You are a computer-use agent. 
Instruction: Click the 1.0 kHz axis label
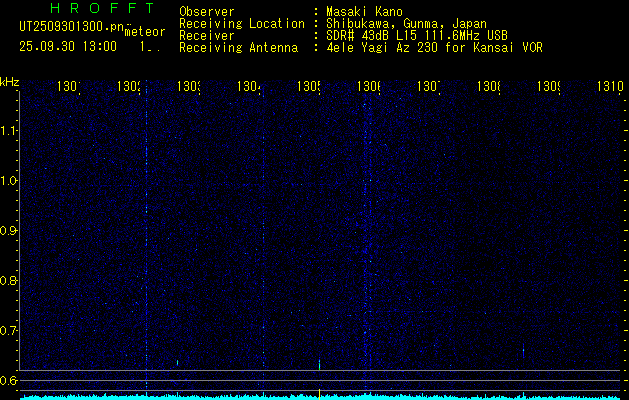tap(9, 181)
